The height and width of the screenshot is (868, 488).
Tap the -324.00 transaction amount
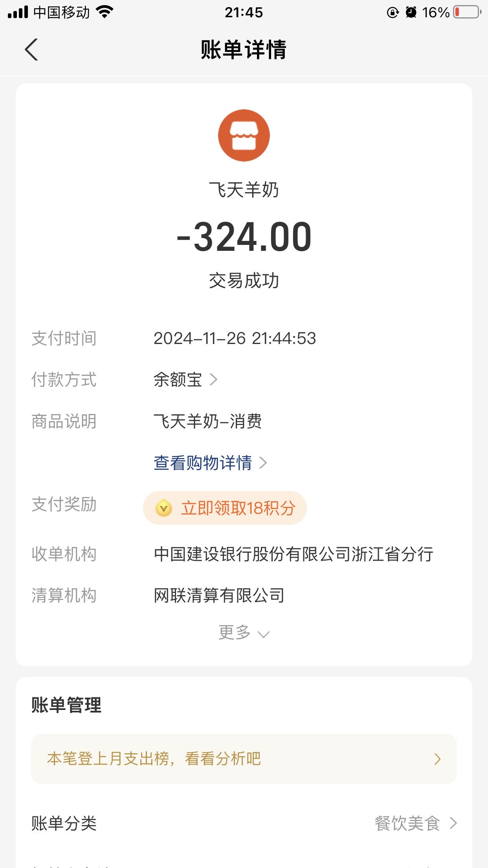tap(244, 237)
